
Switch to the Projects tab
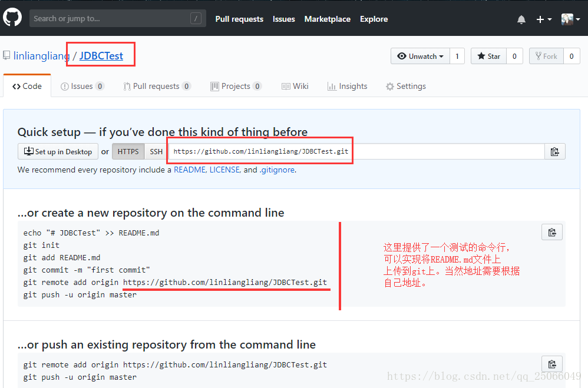[236, 86]
